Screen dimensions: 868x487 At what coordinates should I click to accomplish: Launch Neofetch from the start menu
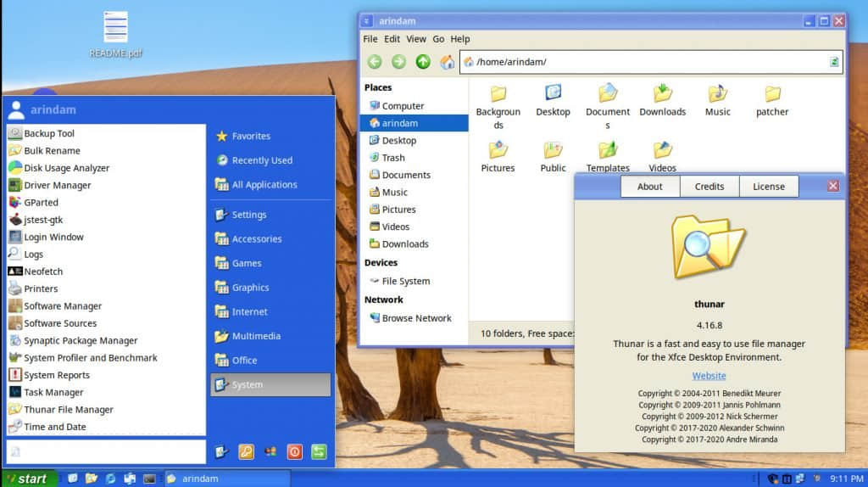point(106,271)
